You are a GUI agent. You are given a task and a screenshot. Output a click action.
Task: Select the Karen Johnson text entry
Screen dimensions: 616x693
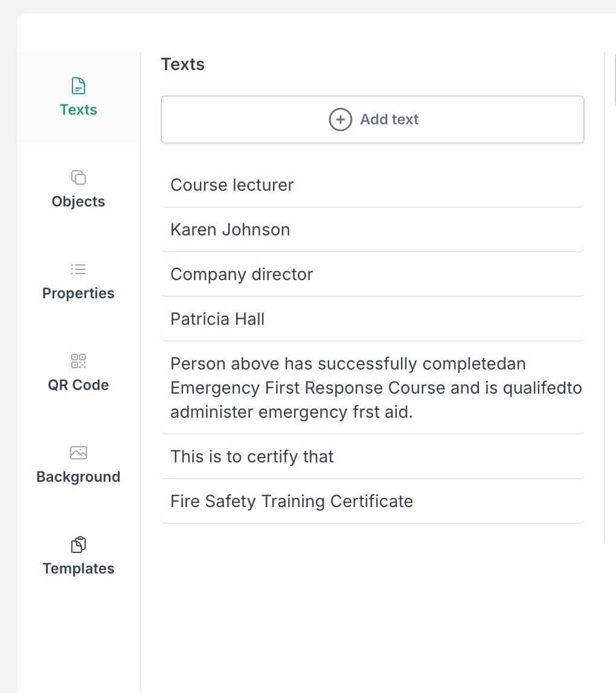tap(230, 229)
